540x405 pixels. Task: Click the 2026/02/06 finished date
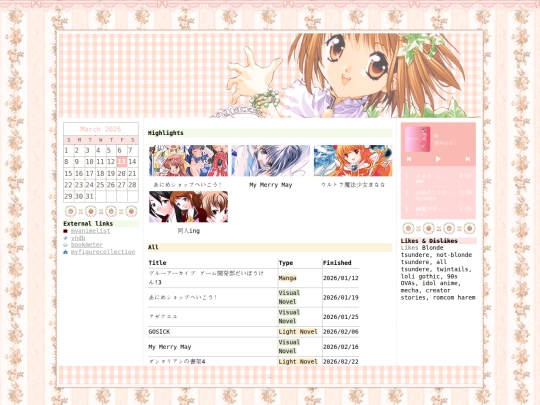341,332
